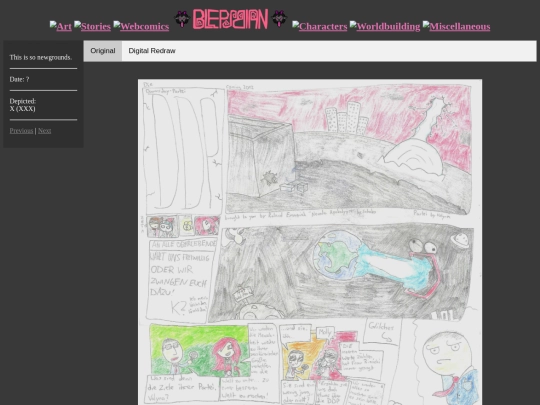
Task: Select the Original tab
Action: point(103,51)
